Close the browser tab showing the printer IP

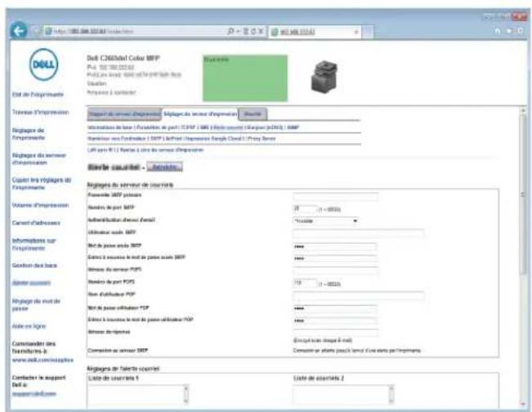[x=356, y=32]
